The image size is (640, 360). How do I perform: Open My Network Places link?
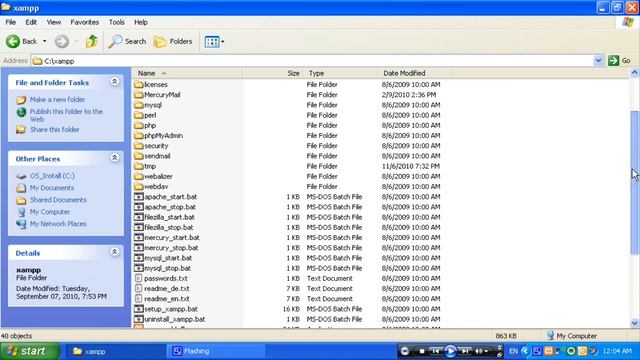click(58, 224)
